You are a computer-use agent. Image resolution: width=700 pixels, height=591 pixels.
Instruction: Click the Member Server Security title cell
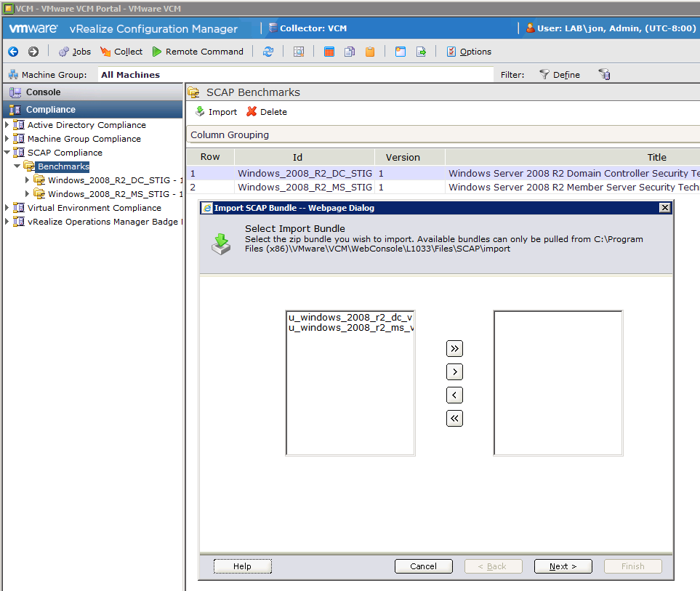[573, 187]
